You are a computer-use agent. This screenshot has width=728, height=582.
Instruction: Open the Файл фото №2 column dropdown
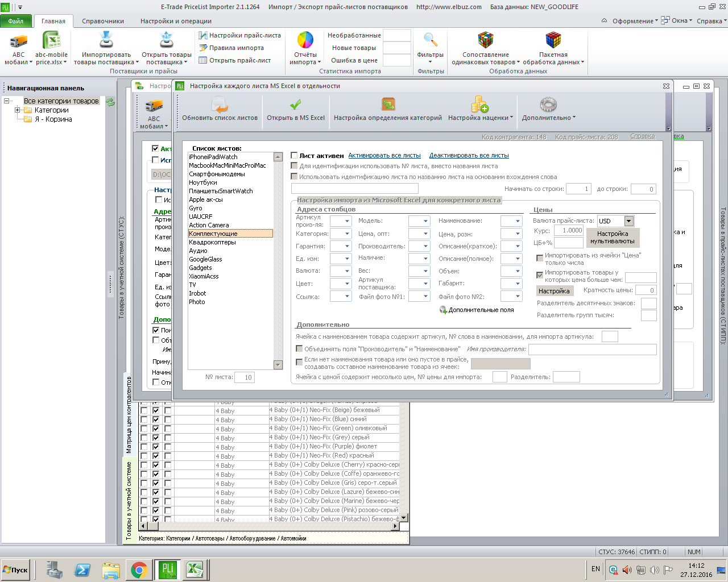click(518, 296)
